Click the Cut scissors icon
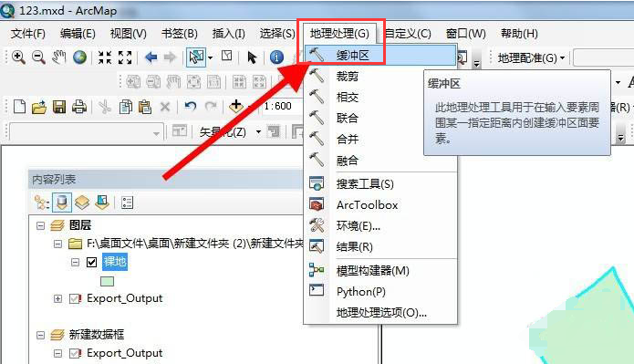The width and height of the screenshot is (634, 364). (x=105, y=107)
